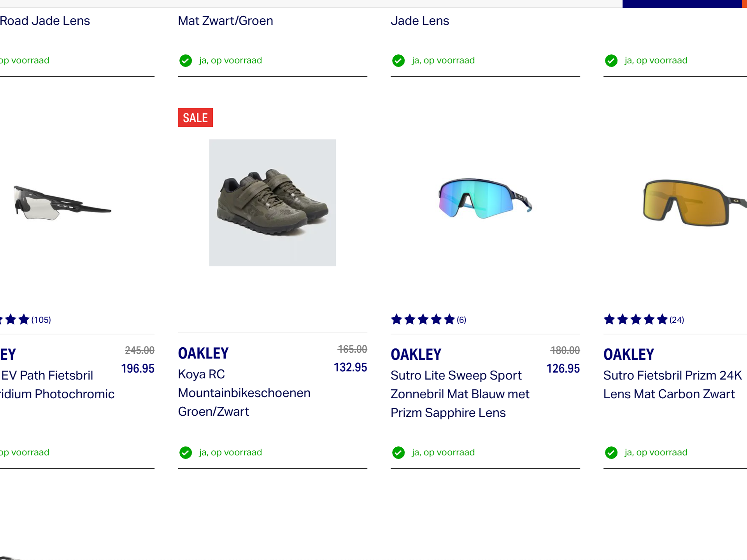Open the Sutro Prizm 24K glasses image
This screenshot has height=560, width=747.
tap(694, 203)
